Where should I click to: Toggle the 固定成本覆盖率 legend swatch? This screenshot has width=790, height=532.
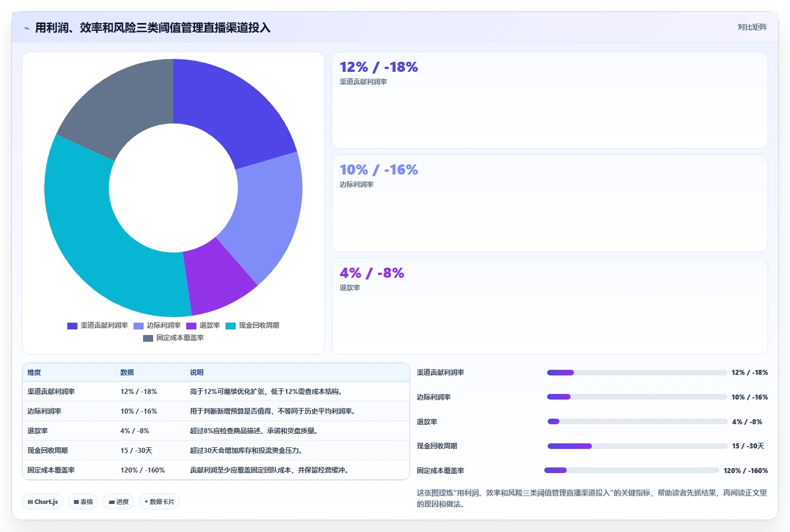pos(148,338)
